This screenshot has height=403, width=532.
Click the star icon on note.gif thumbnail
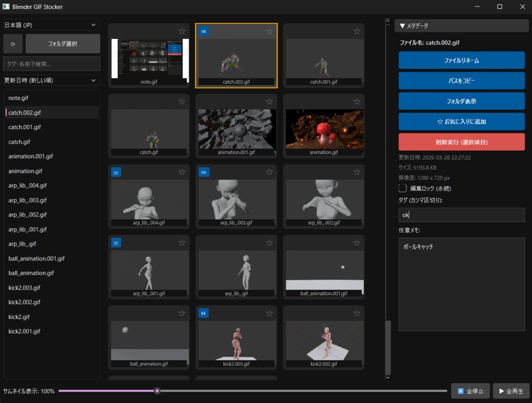(182, 31)
